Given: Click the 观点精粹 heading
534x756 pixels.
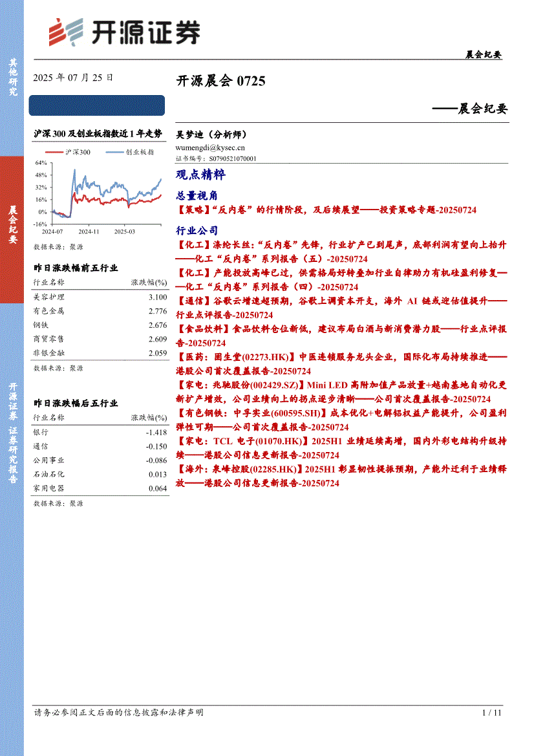Looking at the screenshot, I should point(200,175).
